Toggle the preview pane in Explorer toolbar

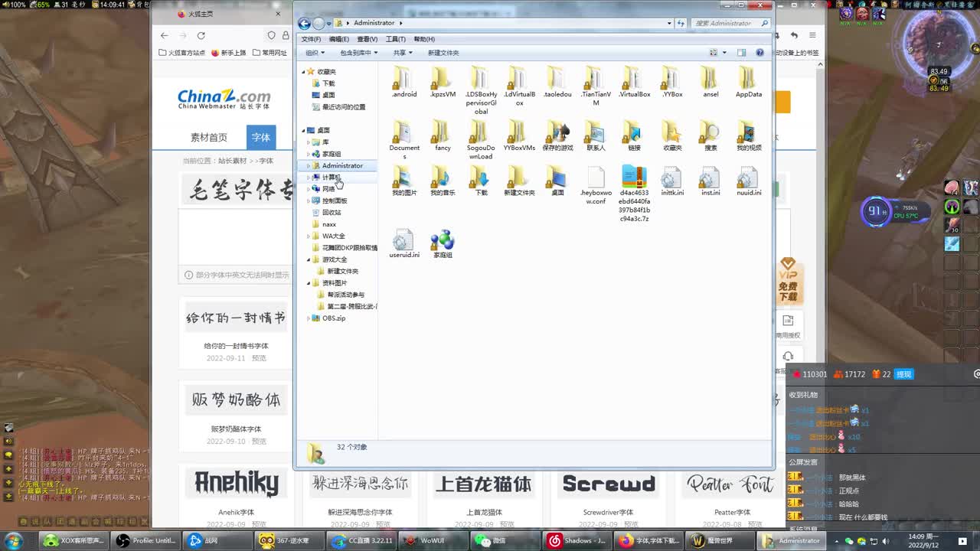click(x=741, y=52)
